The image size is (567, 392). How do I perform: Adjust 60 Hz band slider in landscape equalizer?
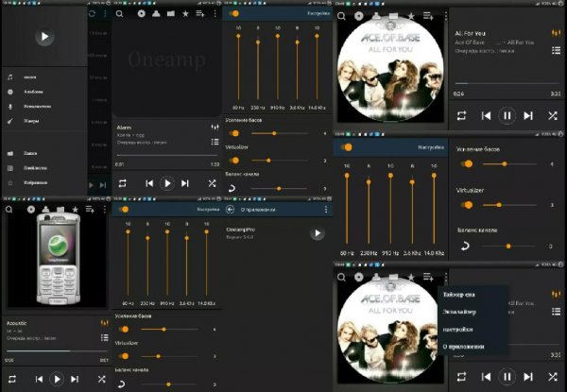pos(347,210)
